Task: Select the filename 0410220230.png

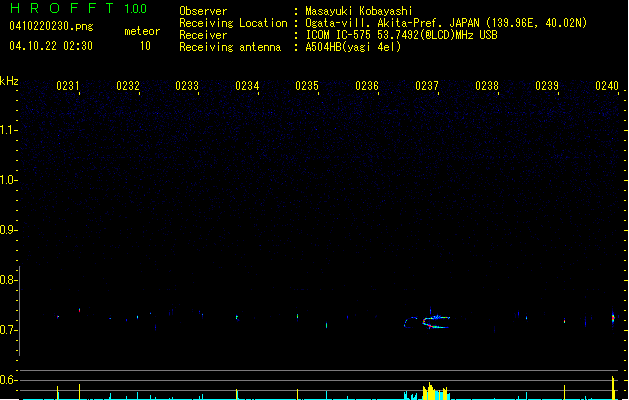Action: [x=51, y=26]
